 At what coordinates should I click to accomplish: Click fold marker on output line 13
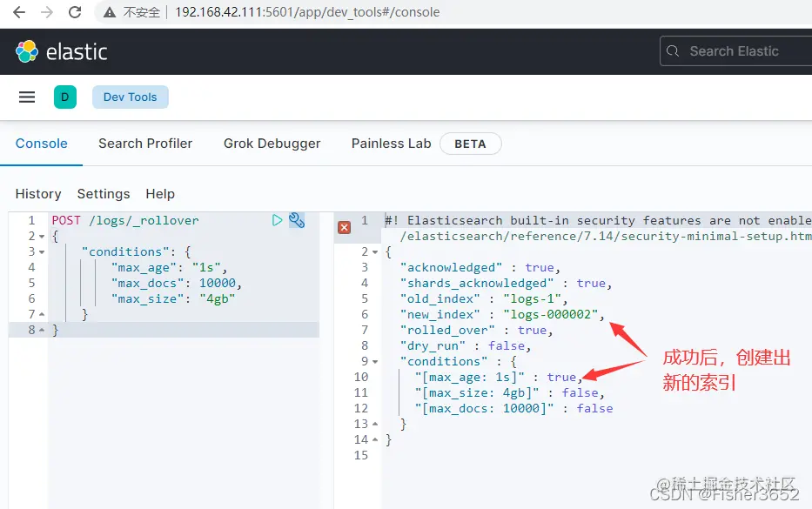pos(375,424)
